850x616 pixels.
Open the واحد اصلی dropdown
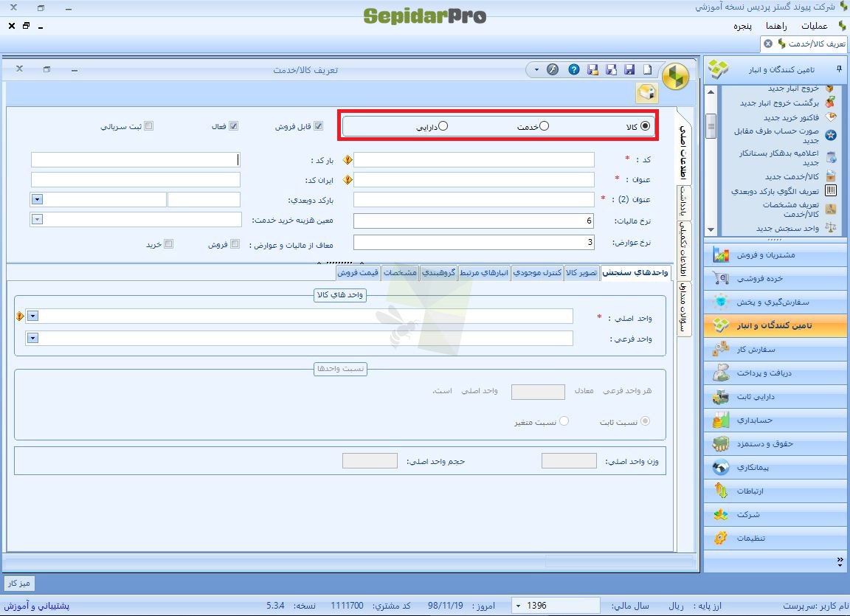click(x=32, y=316)
